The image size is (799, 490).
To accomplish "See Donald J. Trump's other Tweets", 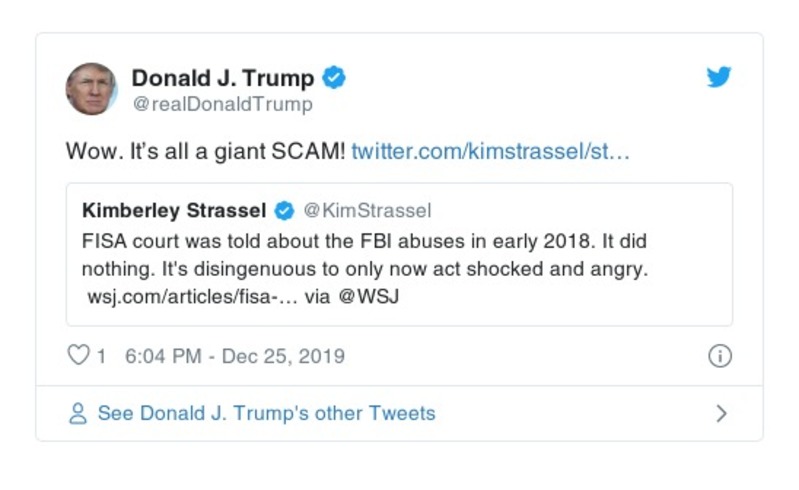I will pos(266,413).
